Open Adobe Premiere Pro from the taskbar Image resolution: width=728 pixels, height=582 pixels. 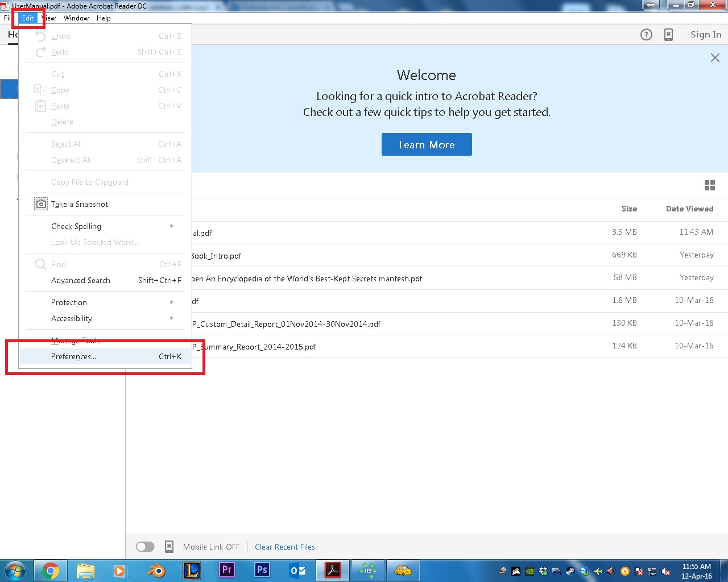[x=226, y=570]
